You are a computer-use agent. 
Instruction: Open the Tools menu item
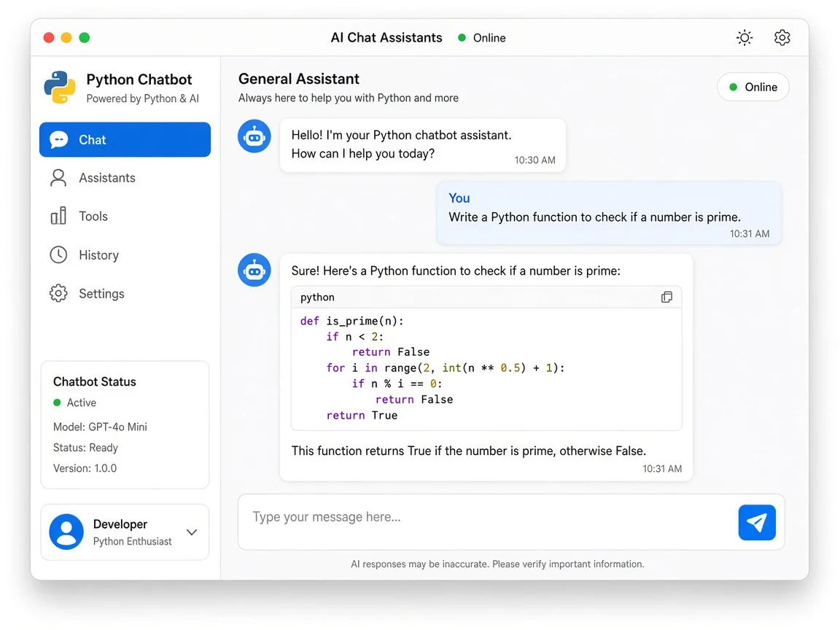tap(125, 216)
